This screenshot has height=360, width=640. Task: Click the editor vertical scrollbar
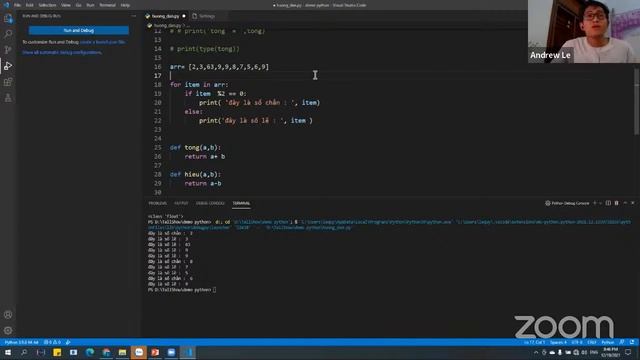point(637,102)
